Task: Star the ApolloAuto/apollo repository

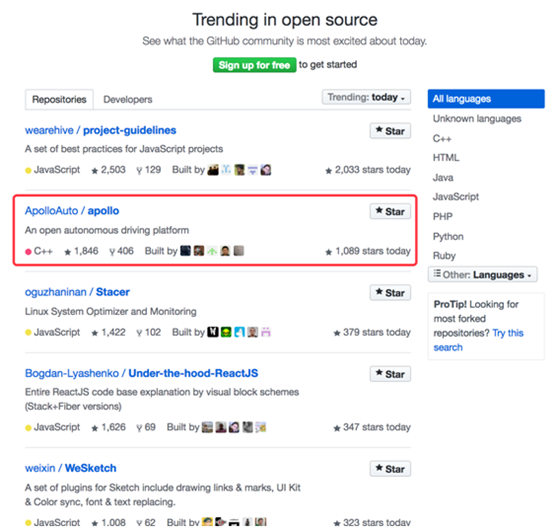Action: point(390,211)
